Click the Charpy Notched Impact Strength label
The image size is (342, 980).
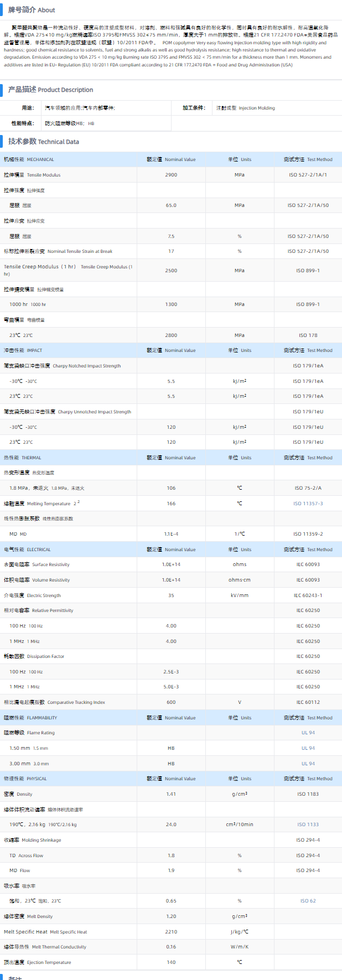point(86,366)
